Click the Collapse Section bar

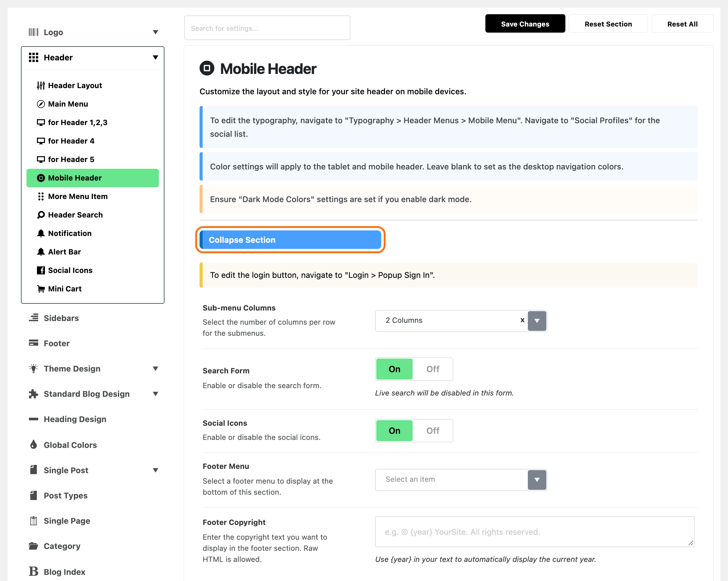pos(290,240)
